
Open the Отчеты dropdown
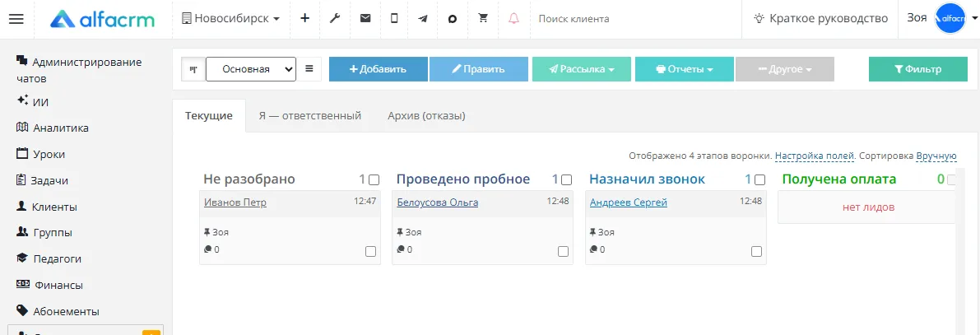[x=685, y=69]
